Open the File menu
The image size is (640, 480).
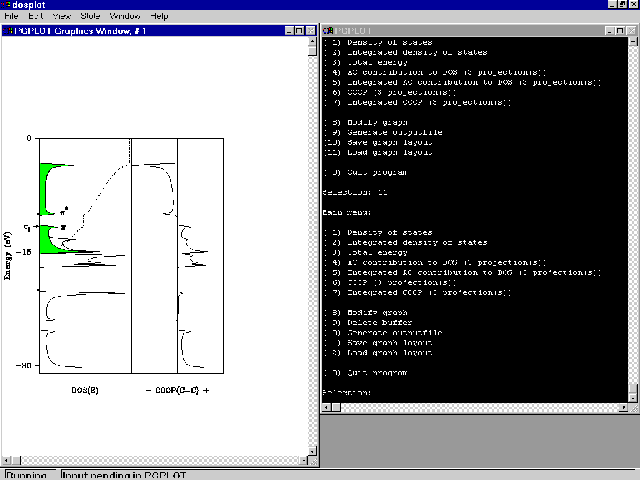tap(11, 16)
